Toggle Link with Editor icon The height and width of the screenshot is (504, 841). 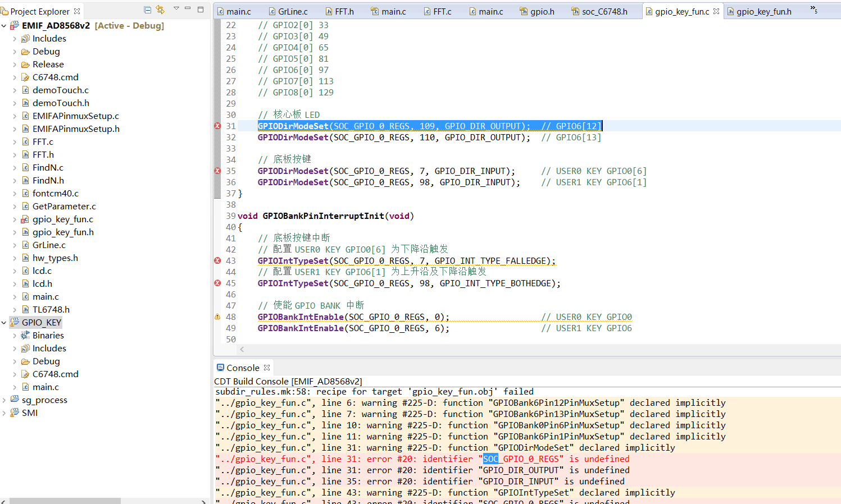[161, 10]
